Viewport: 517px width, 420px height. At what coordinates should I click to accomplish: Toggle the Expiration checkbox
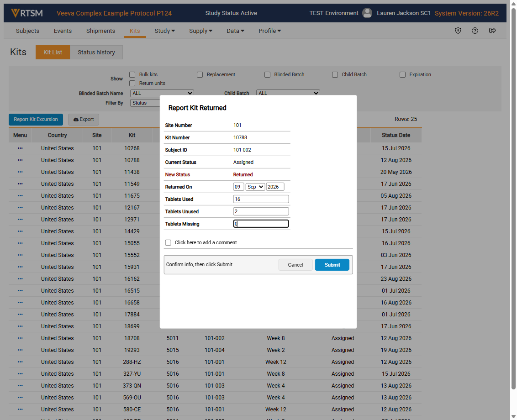(402, 74)
